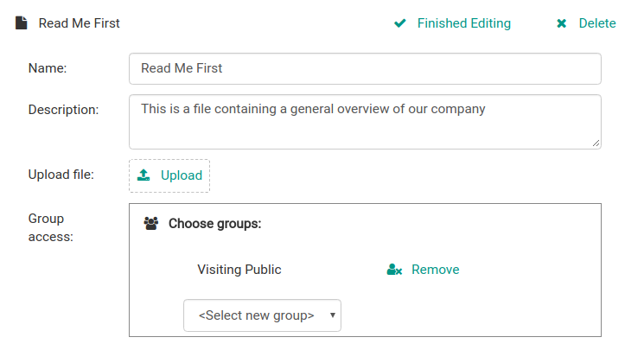644x350 pixels.
Task: Click the Finished Editing checkmark icon
Action: (x=399, y=23)
